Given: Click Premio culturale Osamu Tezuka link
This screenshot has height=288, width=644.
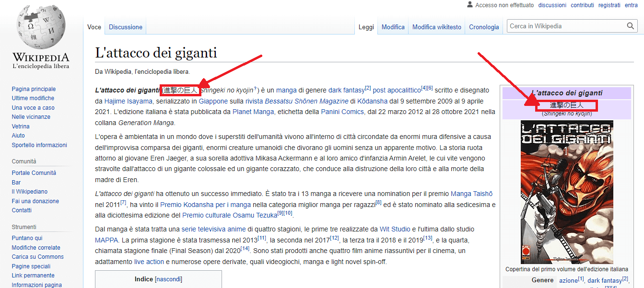Looking at the screenshot, I should pyautogui.click(x=230, y=215).
